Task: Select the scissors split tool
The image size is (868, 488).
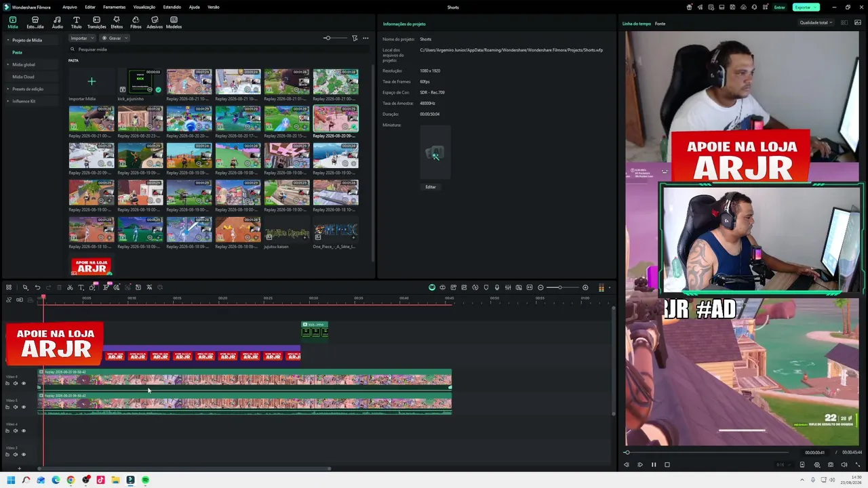Action: point(70,287)
